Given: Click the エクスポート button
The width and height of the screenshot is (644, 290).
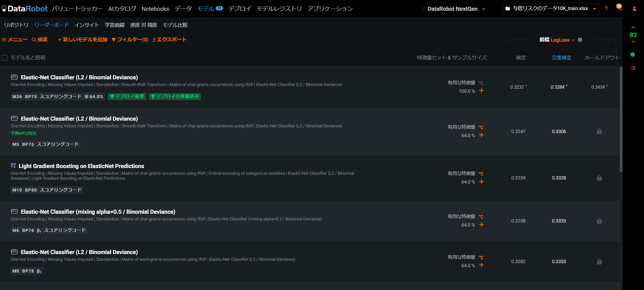Looking at the screenshot, I should tap(169, 40).
